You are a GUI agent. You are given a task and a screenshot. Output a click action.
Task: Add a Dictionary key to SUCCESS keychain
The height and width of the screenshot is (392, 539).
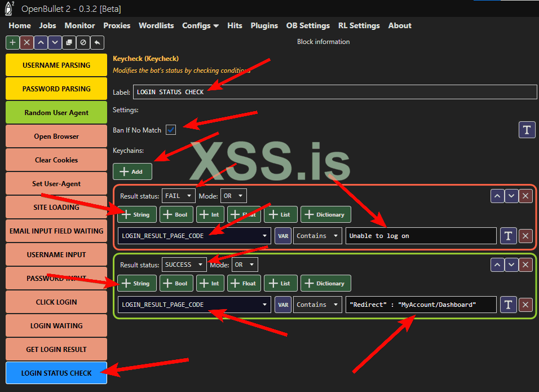[x=325, y=283]
